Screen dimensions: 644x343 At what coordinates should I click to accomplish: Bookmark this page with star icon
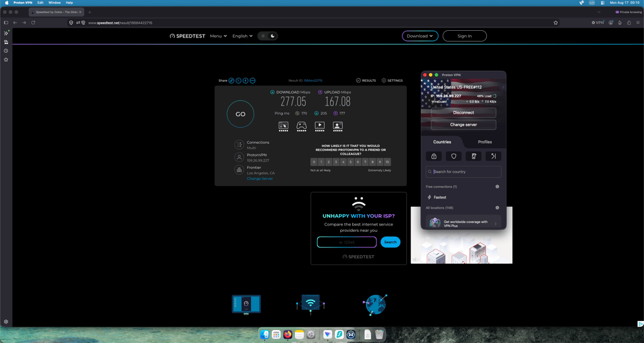[556, 23]
